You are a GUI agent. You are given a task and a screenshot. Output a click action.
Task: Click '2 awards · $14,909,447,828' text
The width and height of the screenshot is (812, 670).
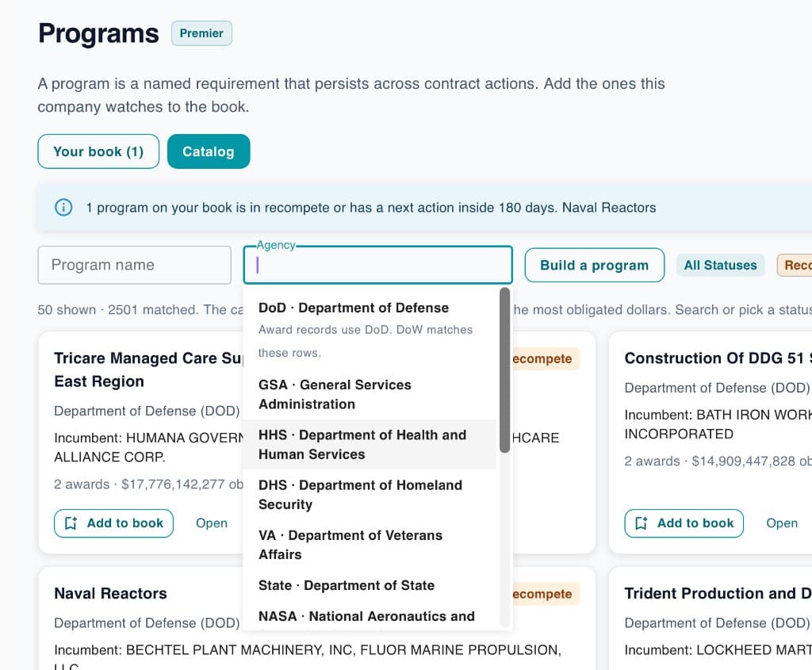tap(718, 461)
